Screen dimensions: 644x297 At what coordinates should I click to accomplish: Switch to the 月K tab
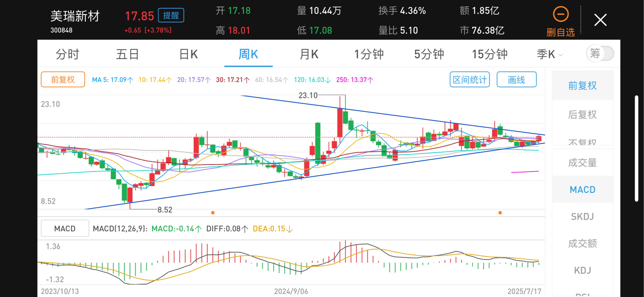click(309, 55)
